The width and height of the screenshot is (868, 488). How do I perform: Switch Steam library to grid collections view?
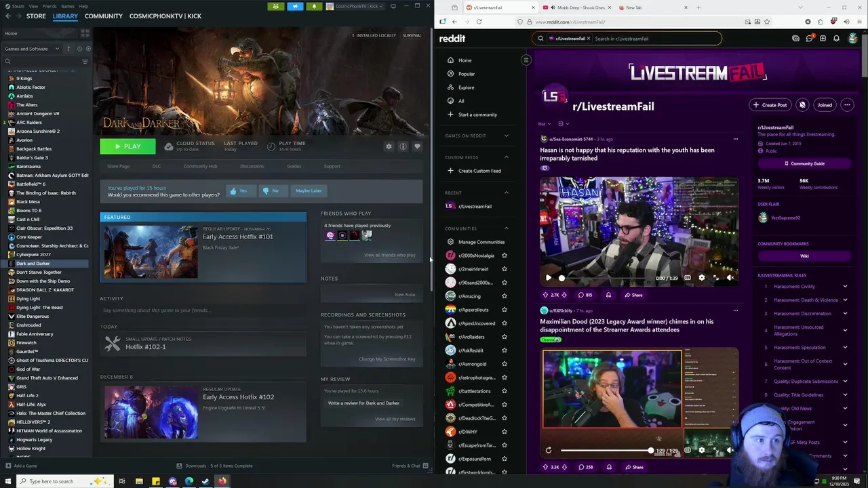pos(85,33)
